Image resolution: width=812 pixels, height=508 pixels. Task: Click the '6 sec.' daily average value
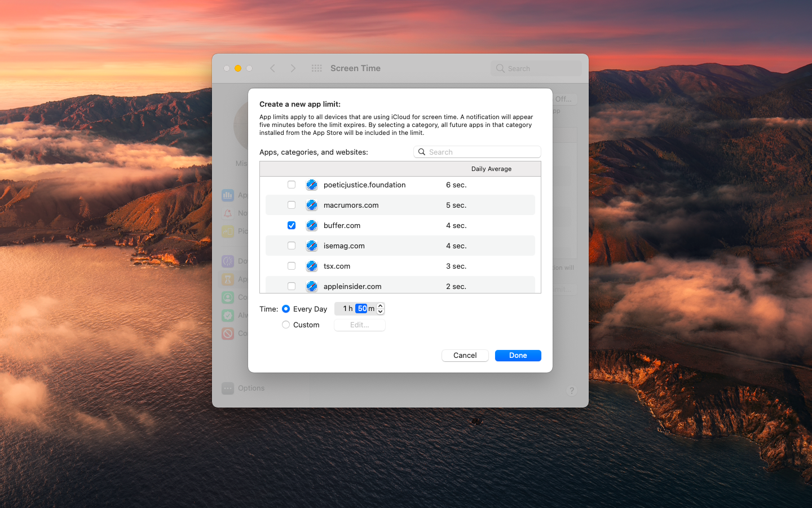pyautogui.click(x=456, y=185)
